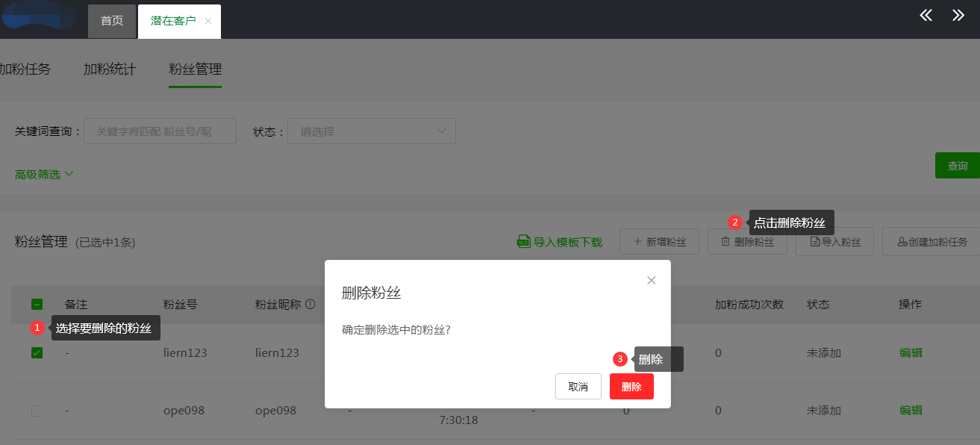This screenshot has width=980, height=445.
Task: Switch to the 加粉统计 tab
Action: pos(110,69)
